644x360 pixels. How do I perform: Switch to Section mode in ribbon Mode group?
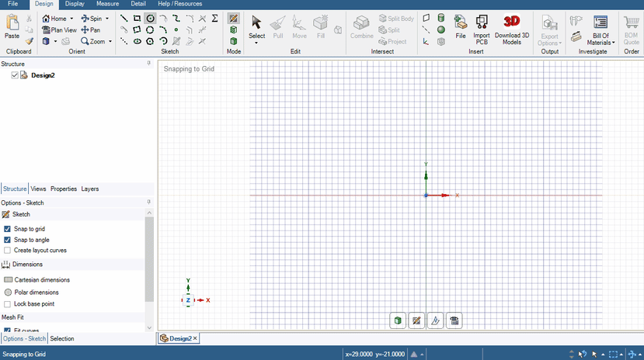click(233, 30)
